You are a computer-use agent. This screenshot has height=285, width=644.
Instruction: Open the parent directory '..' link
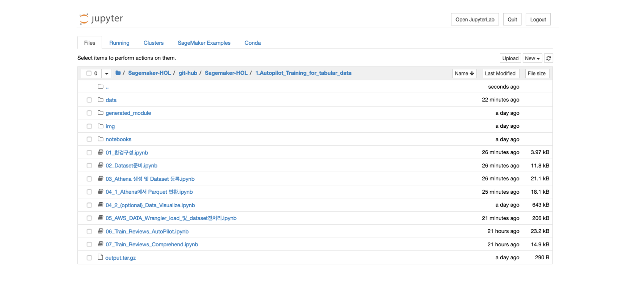[x=107, y=87]
